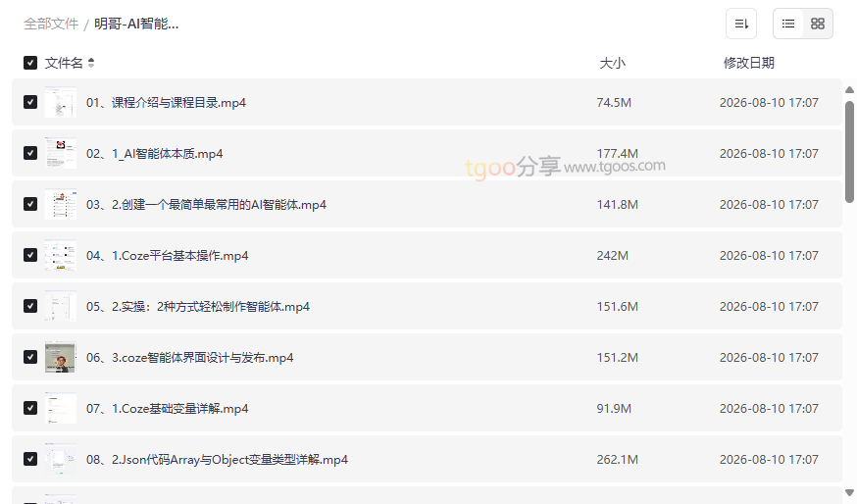Click the 明哥-AI智能... breadcrumb folder
857x504 pixels.
[x=136, y=25]
